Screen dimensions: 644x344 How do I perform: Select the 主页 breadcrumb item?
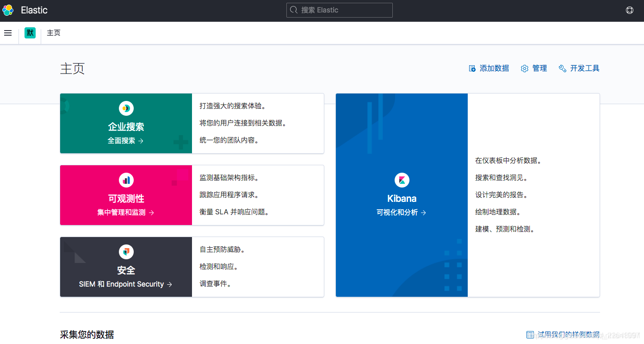click(53, 33)
